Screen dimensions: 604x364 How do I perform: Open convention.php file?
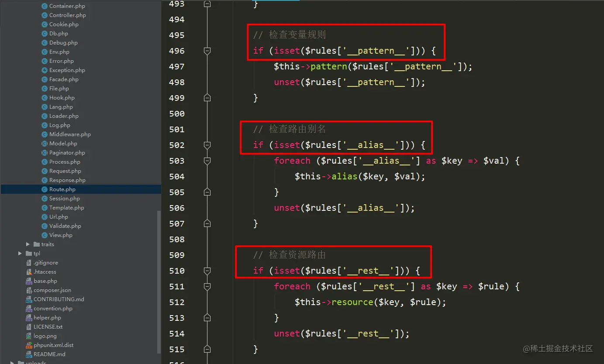click(53, 309)
